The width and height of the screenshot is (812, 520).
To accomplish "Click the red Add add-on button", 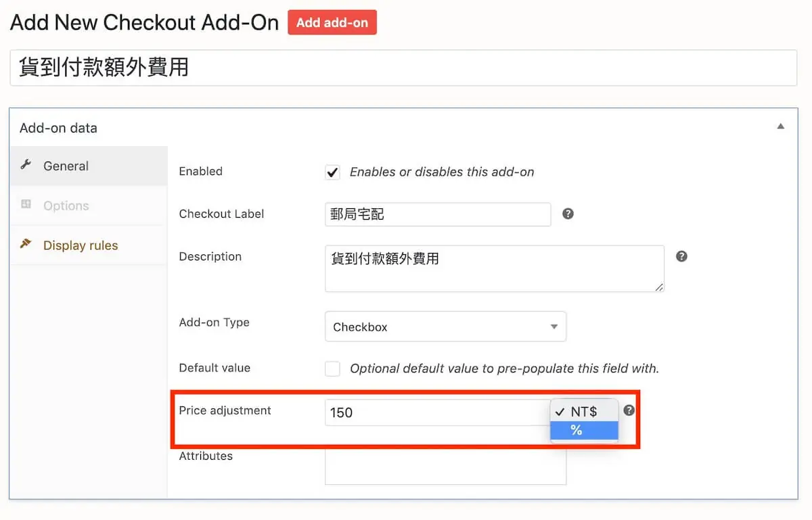I will pyautogui.click(x=332, y=22).
